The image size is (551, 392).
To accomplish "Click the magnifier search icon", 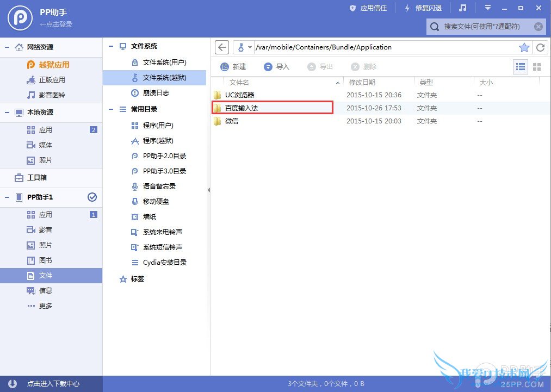I will coord(435,27).
